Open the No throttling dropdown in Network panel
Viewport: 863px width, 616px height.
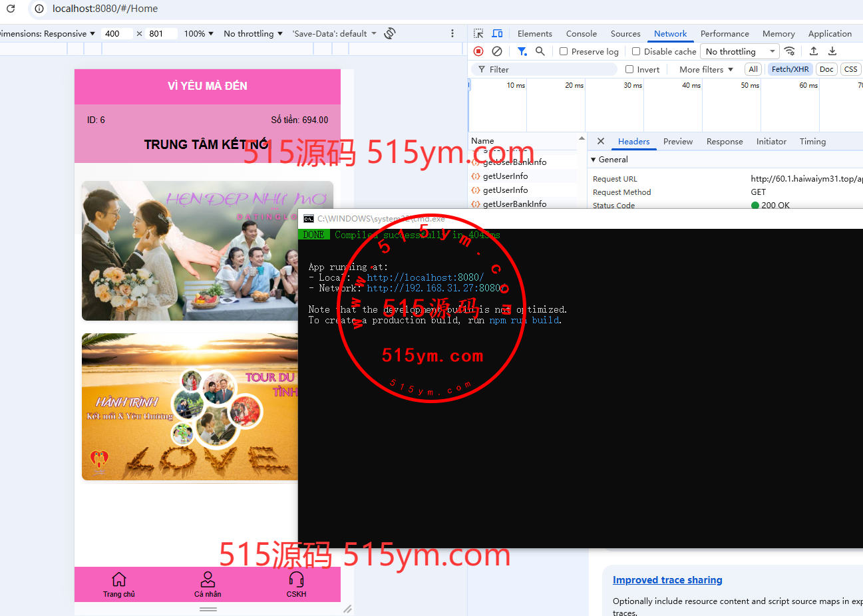coord(739,51)
